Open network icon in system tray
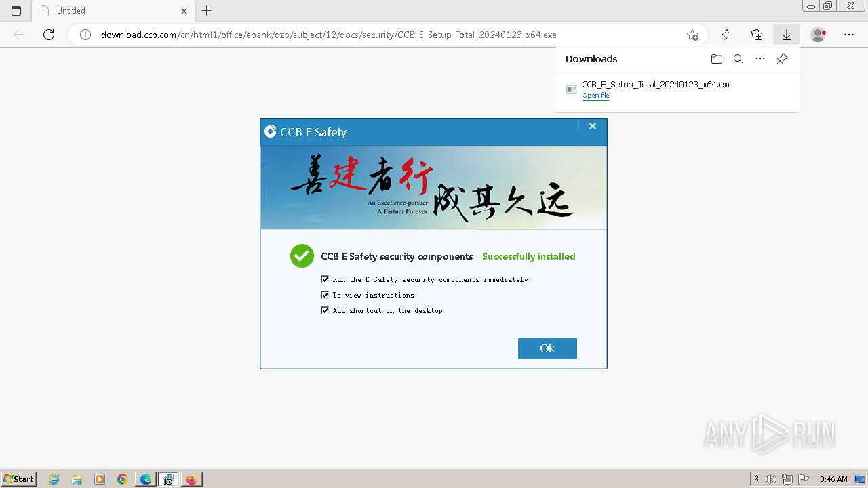Image resolution: width=868 pixels, height=488 pixels. pos(787,479)
